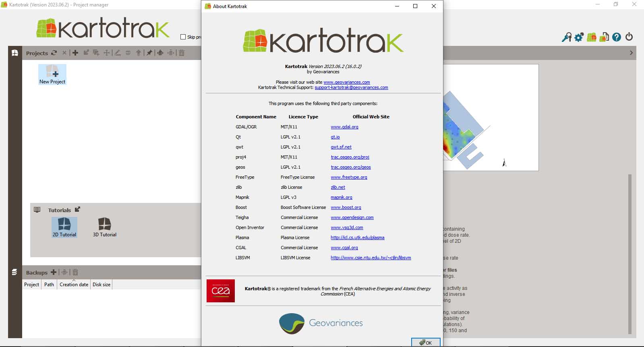Click the plus icon in Projects toolbar
The height and width of the screenshot is (347, 644).
pyautogui.click(x=75, y=53)
